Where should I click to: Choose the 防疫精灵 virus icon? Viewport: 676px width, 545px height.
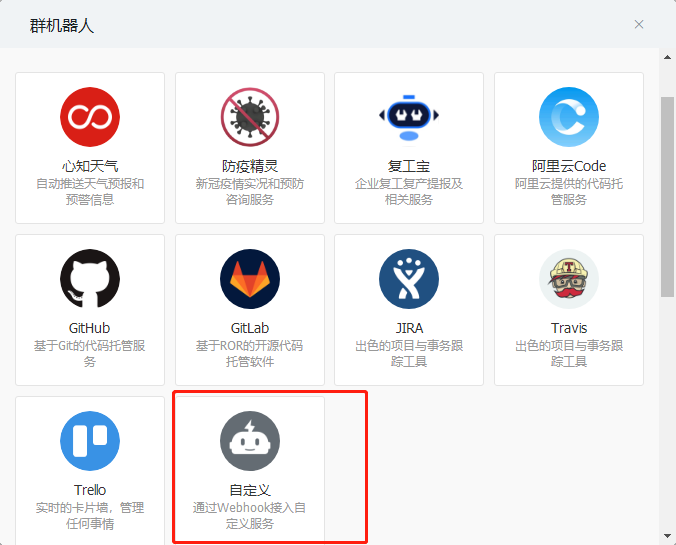[250, 117]
